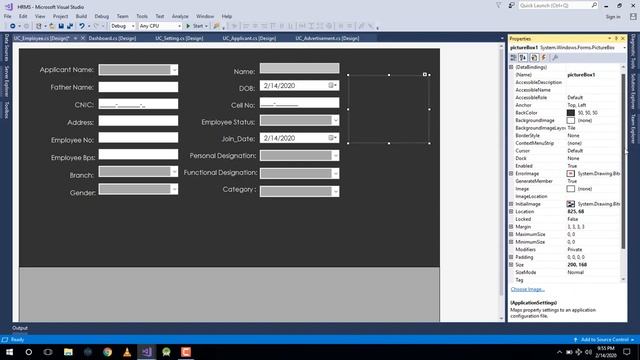Switch to UC_Advertisement.cs [Design] tab

pos(327,38)
